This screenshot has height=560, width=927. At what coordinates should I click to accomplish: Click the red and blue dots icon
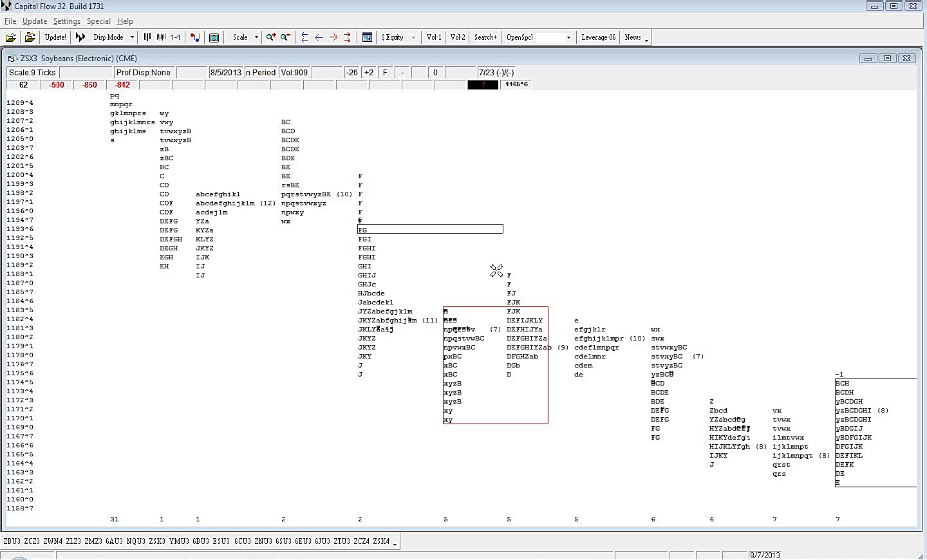[x=195, y=37]
